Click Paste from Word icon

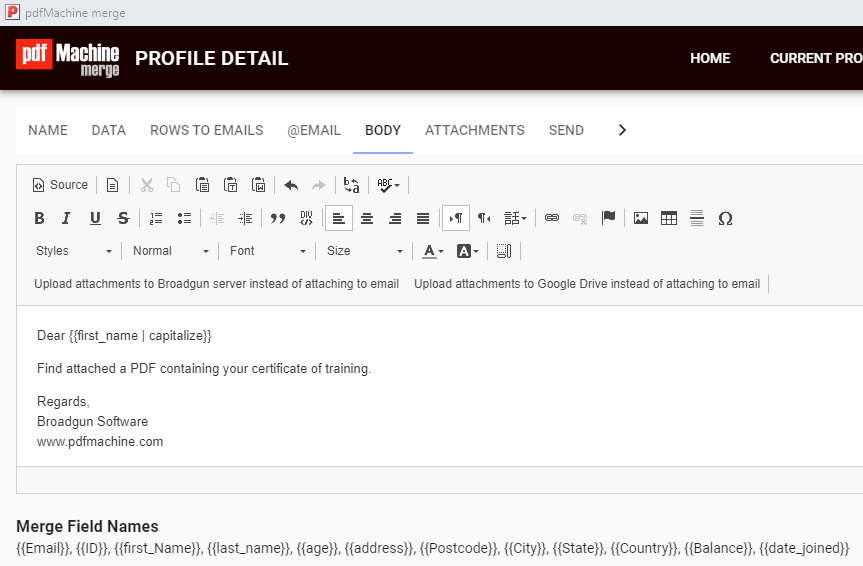(258, 185)
